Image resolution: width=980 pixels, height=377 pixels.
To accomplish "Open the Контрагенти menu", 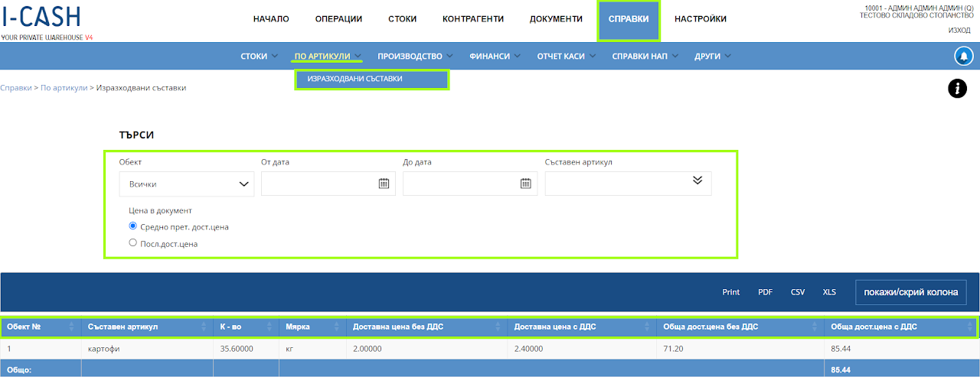I will pos(474,19).
